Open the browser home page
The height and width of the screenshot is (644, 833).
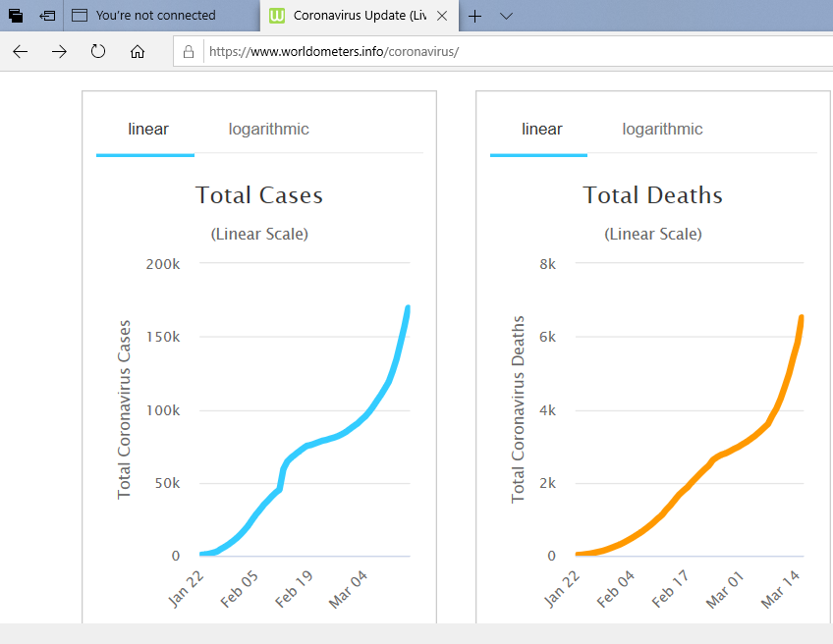tap(138, 52)
